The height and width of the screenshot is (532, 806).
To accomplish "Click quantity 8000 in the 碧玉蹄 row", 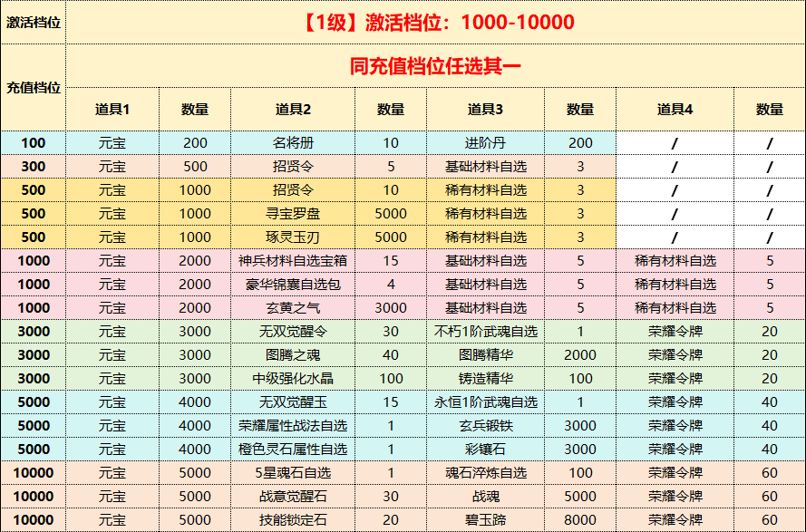I will point(580,520).
